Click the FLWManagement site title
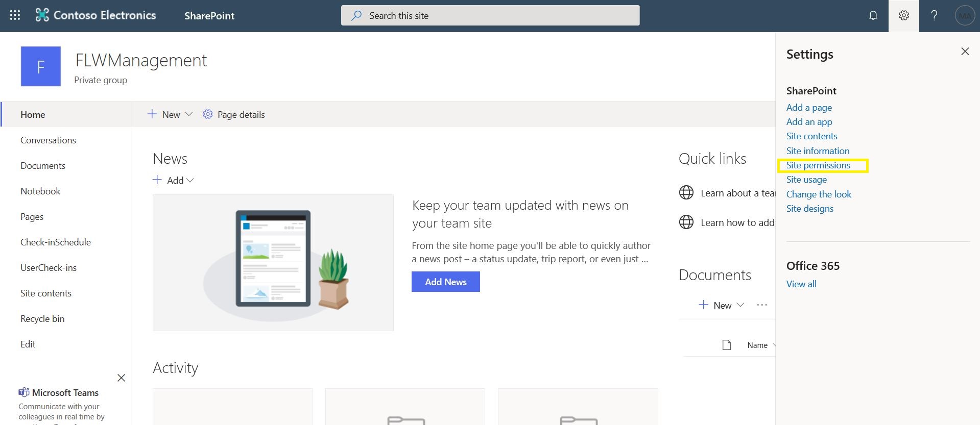The height and width of the screenshot is (425, 980). pyautogui.click(x=141, y=60)
